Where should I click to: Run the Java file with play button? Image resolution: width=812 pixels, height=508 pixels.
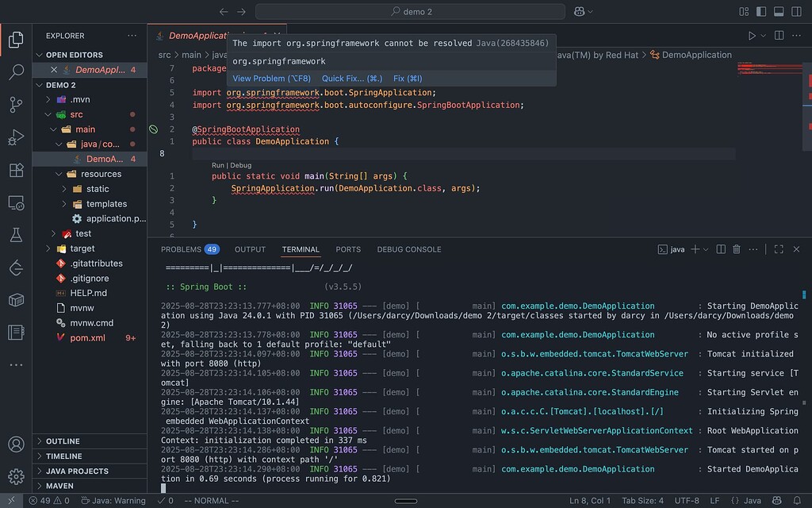click(x=752, y=36)
